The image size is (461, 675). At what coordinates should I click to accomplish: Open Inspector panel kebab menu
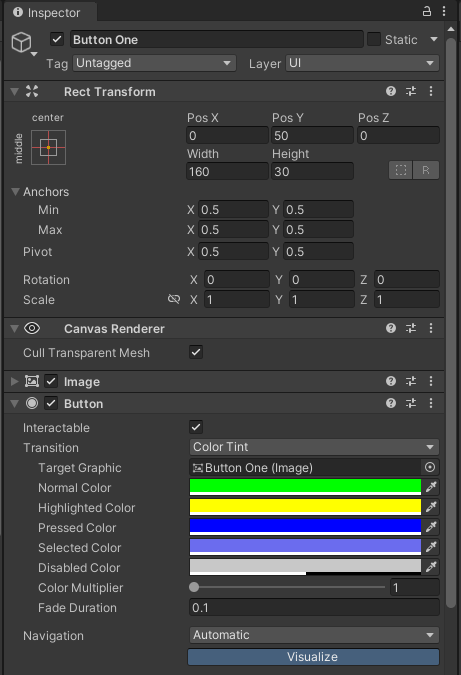tap(444, 11)
